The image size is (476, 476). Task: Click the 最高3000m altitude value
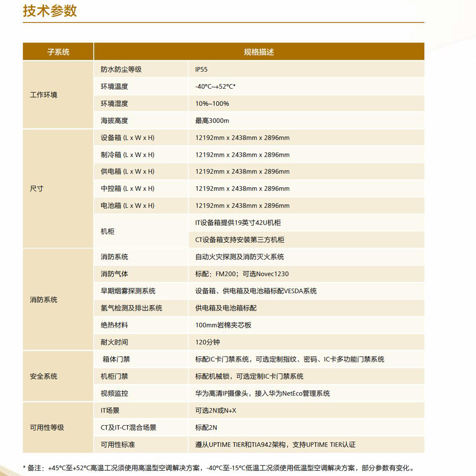212,121
